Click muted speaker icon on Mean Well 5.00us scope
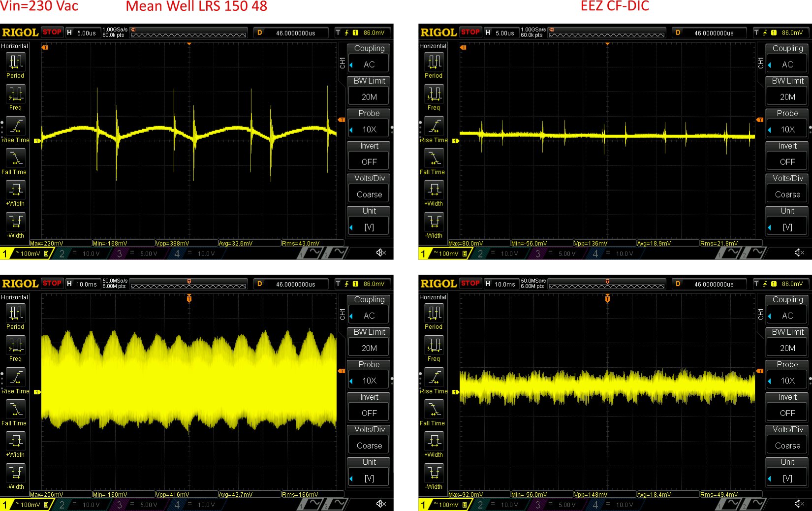This screenshot has width=812, height=511. (381, 253)
